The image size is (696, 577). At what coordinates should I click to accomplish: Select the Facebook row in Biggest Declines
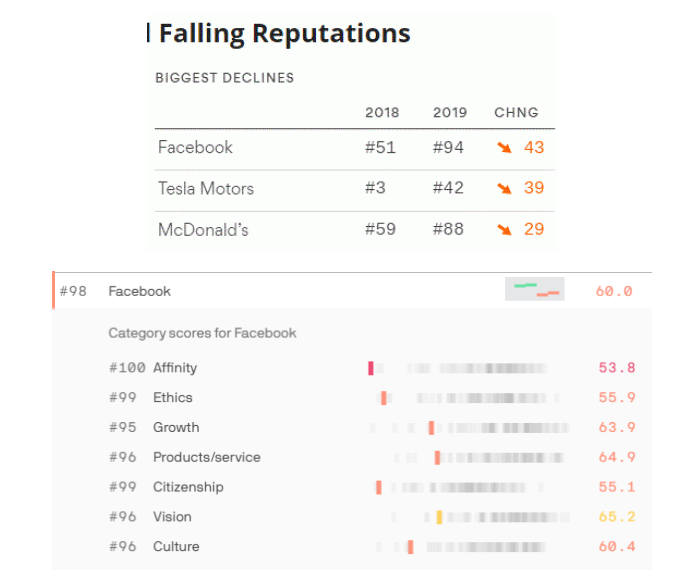(x=195, y=148)
